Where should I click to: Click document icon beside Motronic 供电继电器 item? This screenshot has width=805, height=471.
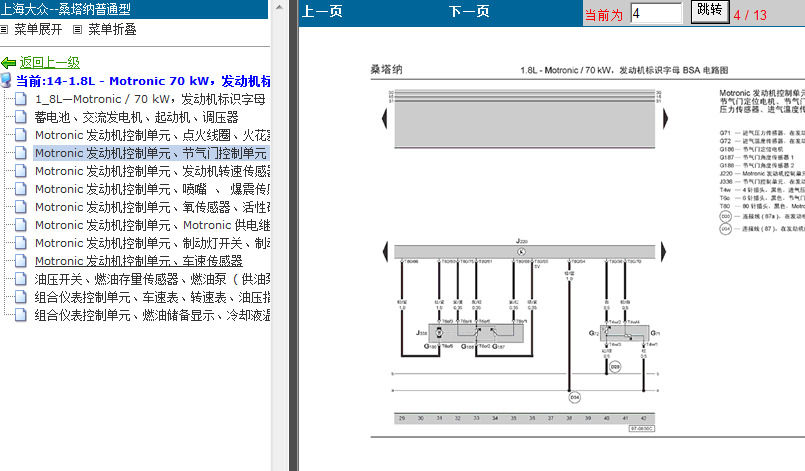click(x=21, y=224)
